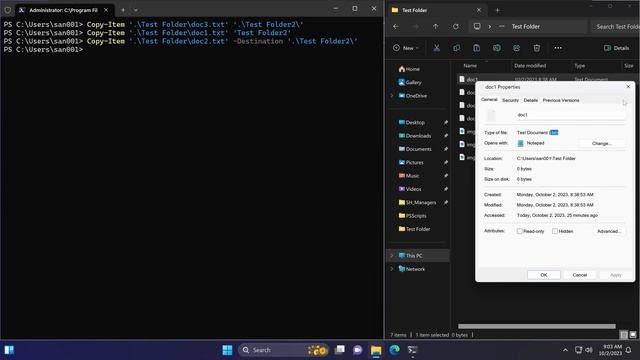This screenshot has height=360, width=640.
Task: Open Windows Start button on taskbar
Action: tap(227, 350)
